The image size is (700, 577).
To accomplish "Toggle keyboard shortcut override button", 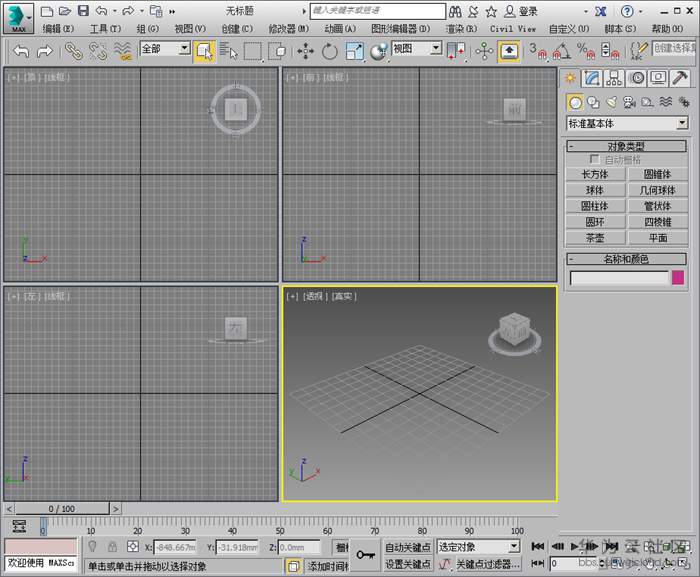I will tap(509, 51).
